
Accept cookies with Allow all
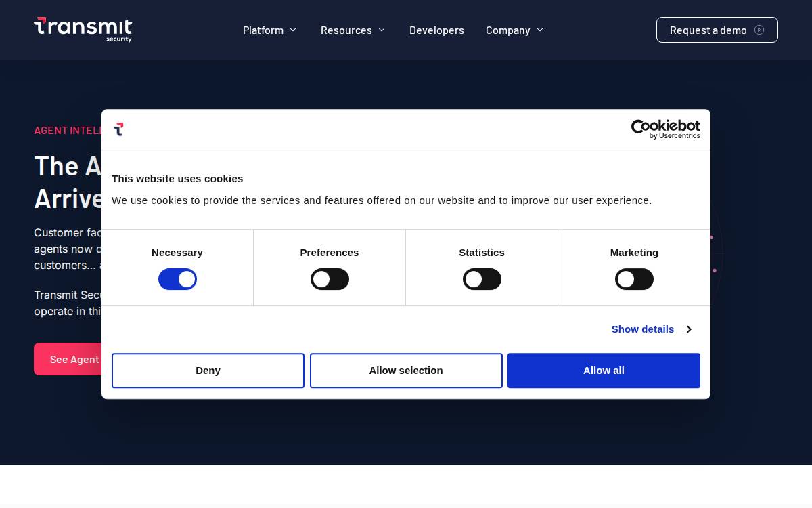tap(604, 371)
